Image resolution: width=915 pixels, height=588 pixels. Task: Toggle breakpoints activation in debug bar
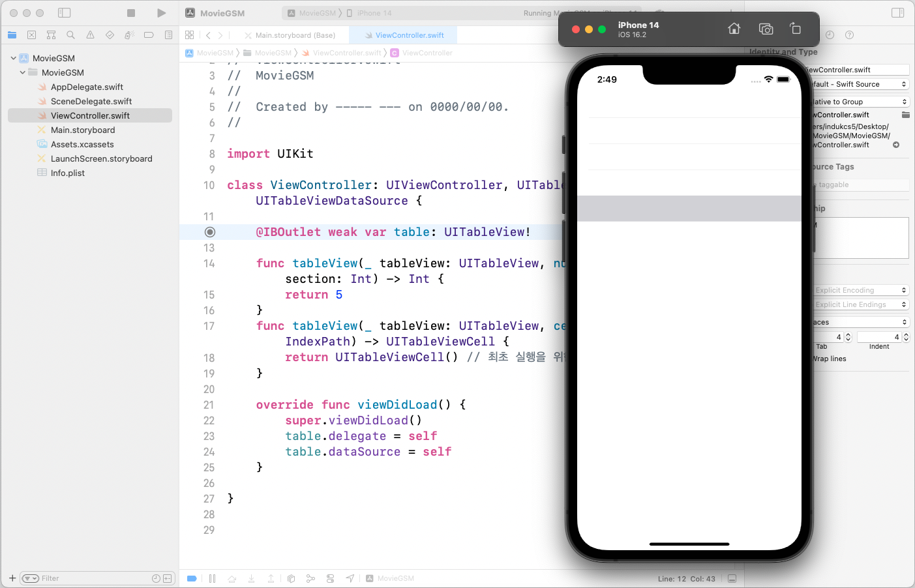pos(192,578)
